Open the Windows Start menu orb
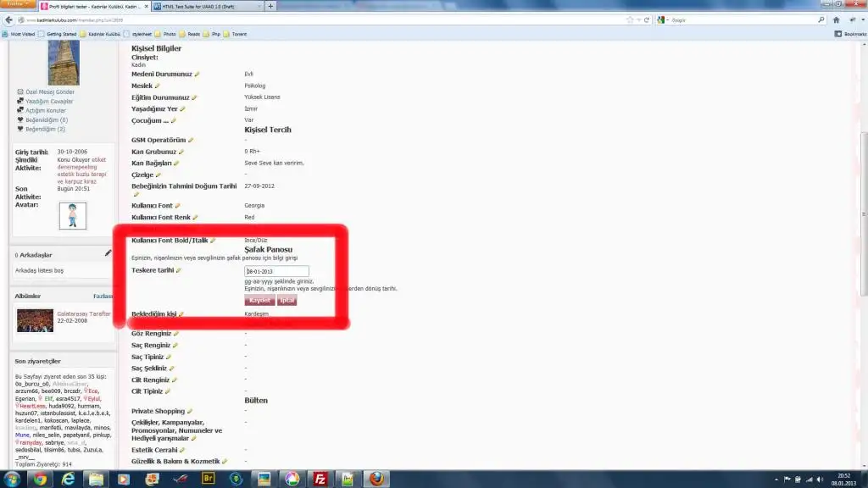The image size is (868, 488). (x=12, y=479)
